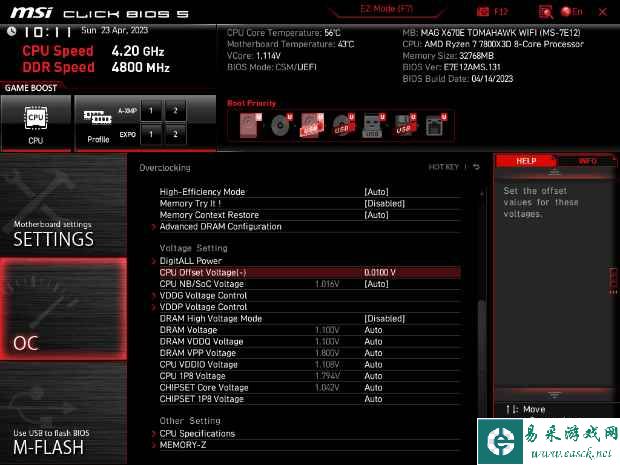Select the CPU NB/SoC Voltage label
The height and width of the screenshot is (465, 620).
click(x=202, y=284)
